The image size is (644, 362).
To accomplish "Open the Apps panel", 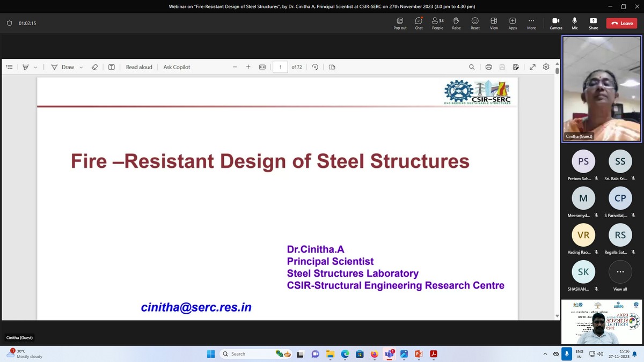I will point(513,24).
